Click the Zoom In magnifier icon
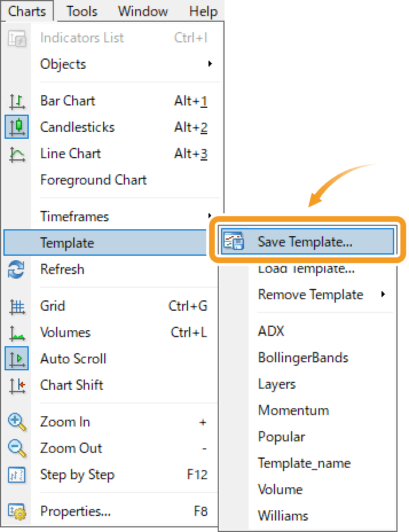Image resolution: width=409 pixels, height=532 pixels. click(x=17, y=422)
